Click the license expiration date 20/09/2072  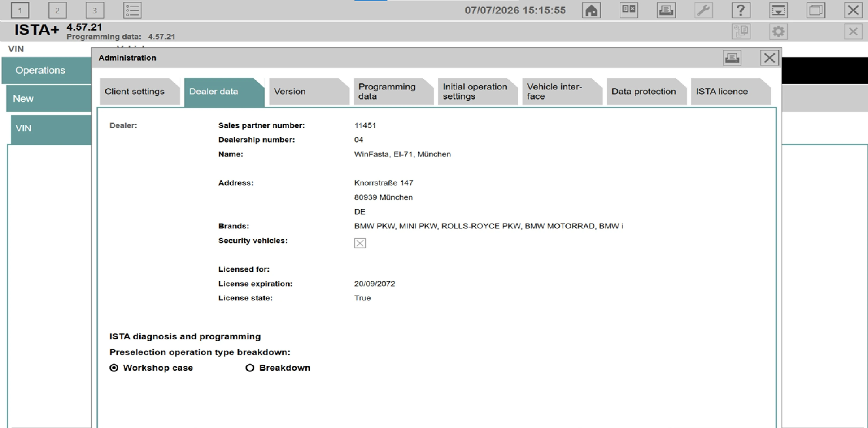pyautogui.click(x=374, y=284)
